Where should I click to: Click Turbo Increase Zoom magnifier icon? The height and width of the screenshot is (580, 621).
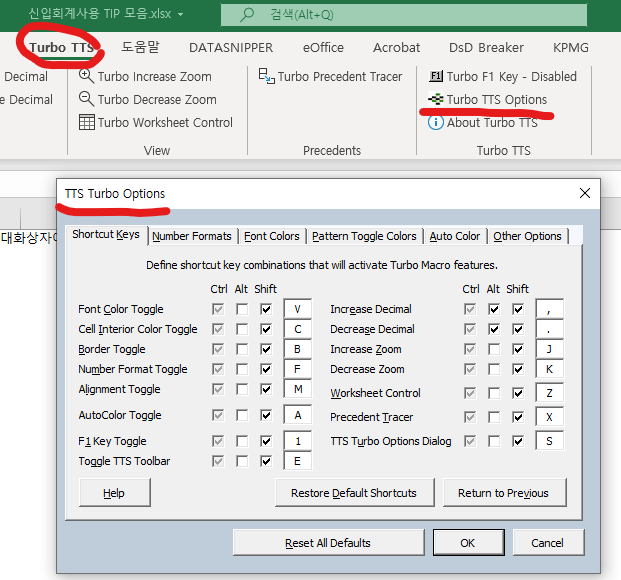tap(87, 76)
